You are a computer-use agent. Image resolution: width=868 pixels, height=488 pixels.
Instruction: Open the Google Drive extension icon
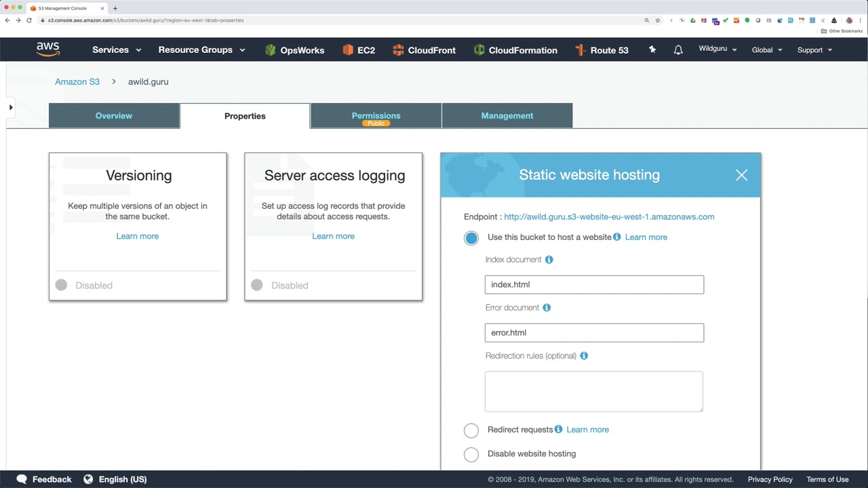693,20
